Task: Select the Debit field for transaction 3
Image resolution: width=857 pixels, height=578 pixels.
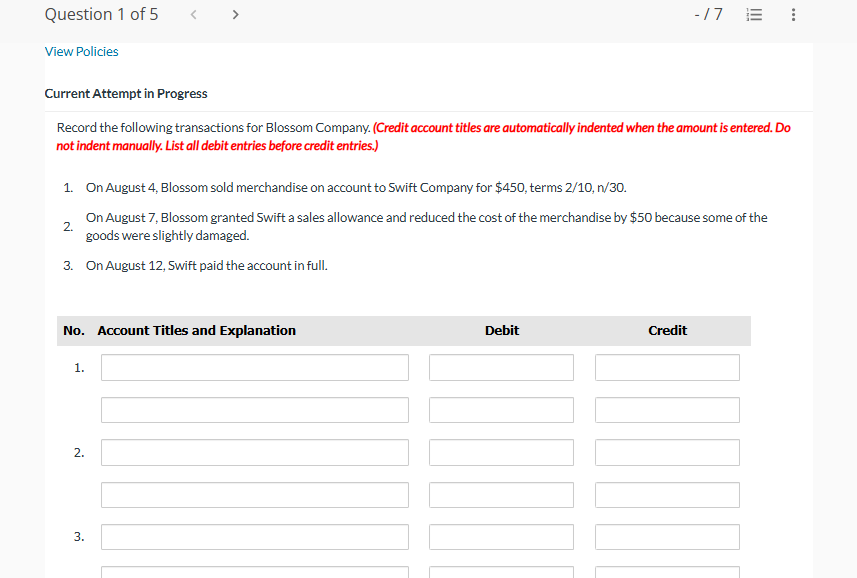Action: [501, 536]
